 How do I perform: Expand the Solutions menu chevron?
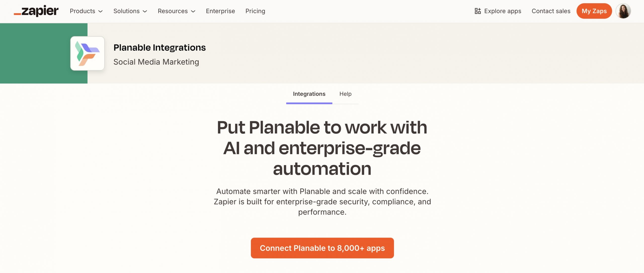(145, 11)
